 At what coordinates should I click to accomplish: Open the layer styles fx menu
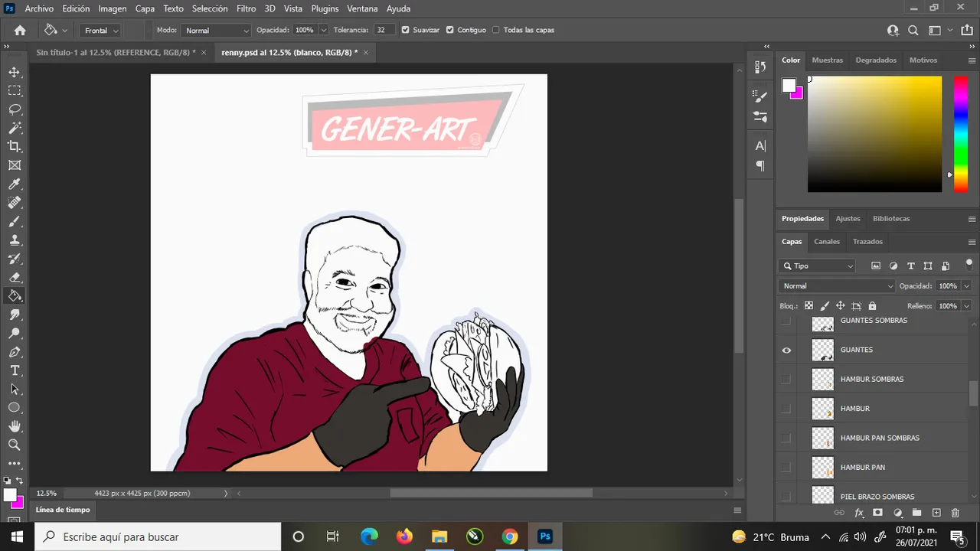[859, 513]
